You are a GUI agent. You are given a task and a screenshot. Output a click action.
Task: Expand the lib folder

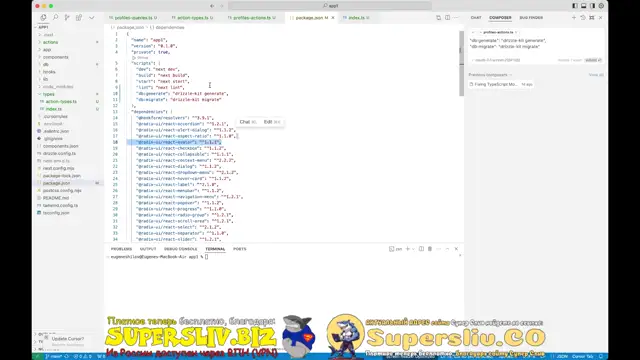(x=45, y=79)
